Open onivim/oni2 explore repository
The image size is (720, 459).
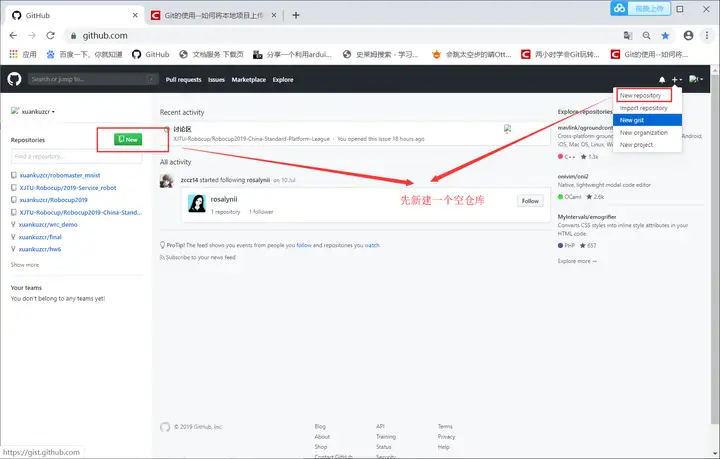(x=573, y=176)
